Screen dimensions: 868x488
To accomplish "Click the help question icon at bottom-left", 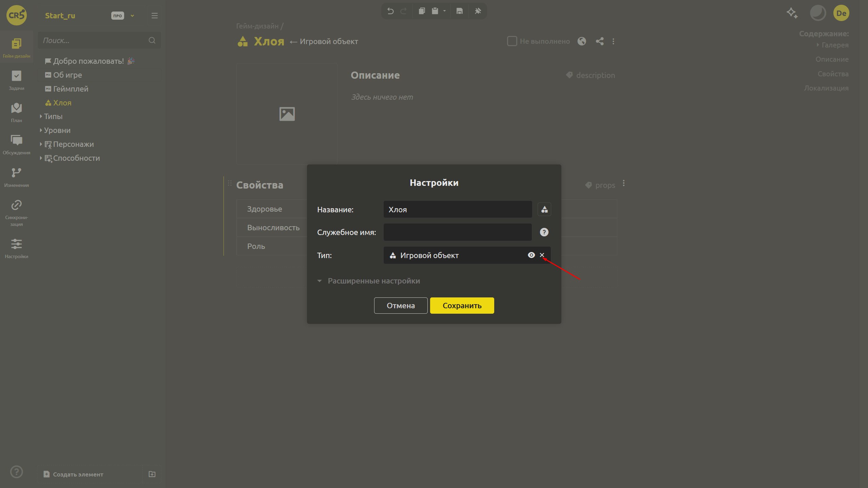I will [x=16, y=472].
